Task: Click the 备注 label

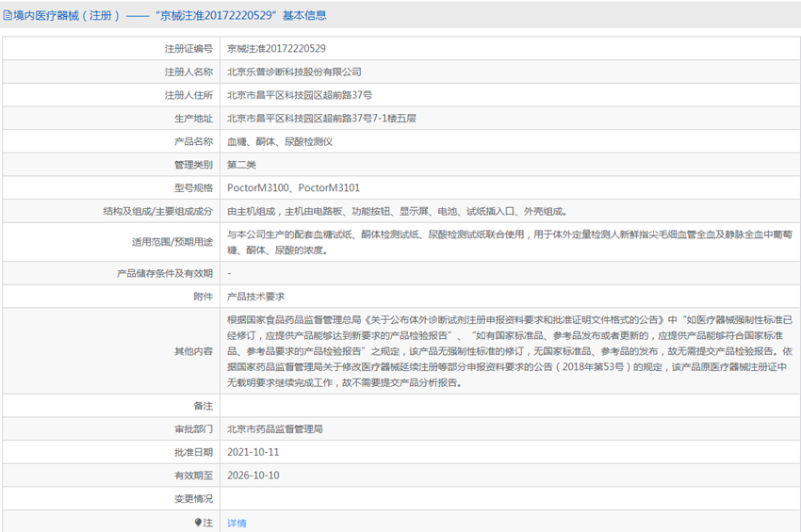Action: coord(203,406)
